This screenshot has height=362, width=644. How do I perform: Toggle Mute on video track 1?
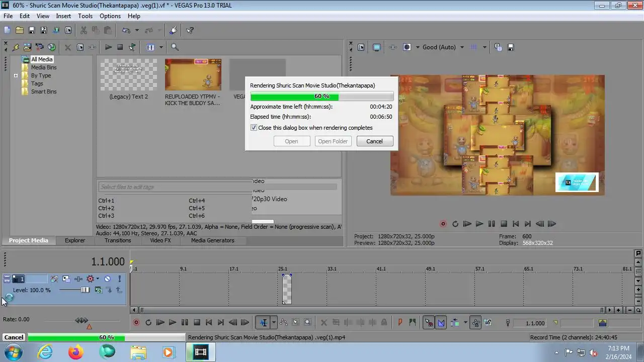[x=107, y=279]
